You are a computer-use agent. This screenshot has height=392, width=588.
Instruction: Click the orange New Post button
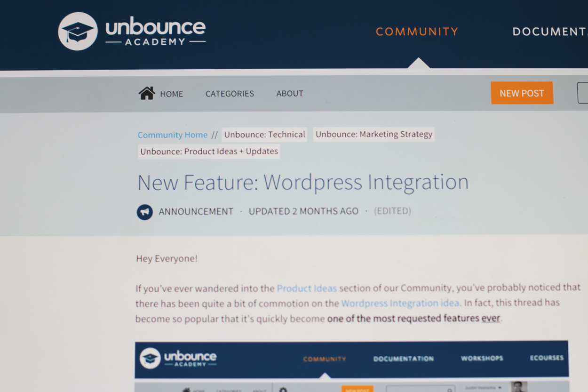[522, 93]
